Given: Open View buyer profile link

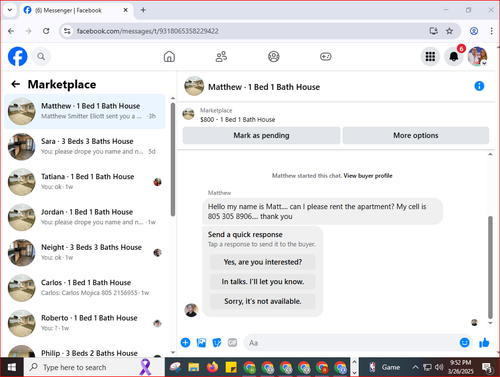Looking at the screenshot, I should tap(368, 176).
